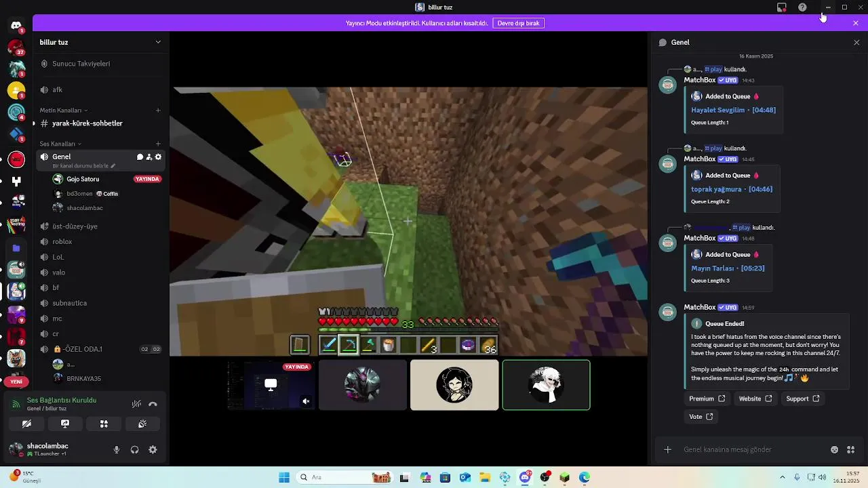The height and width of the screenshot is (488, 868).
Task: Disconnect from voice with hang-up icon
Action: click(x=153, y=404)
